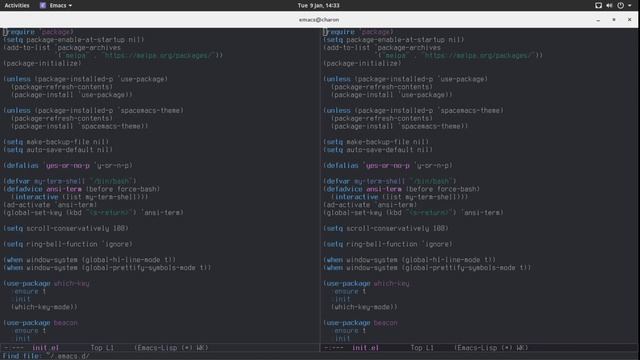Viewport: 640px width, 360px height.
Task: Minimize the emacs@charon window
Action: (x=598, y=20)
